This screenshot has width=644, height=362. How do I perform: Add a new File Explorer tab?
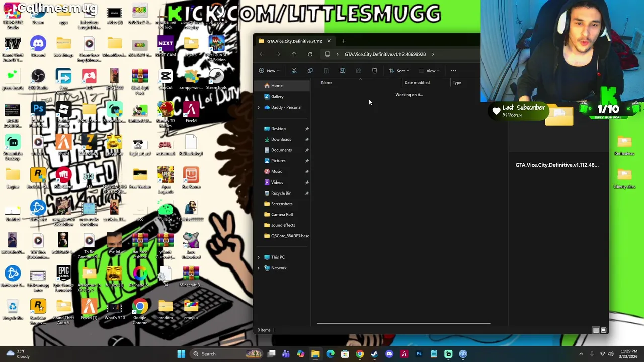click(344, 41)
